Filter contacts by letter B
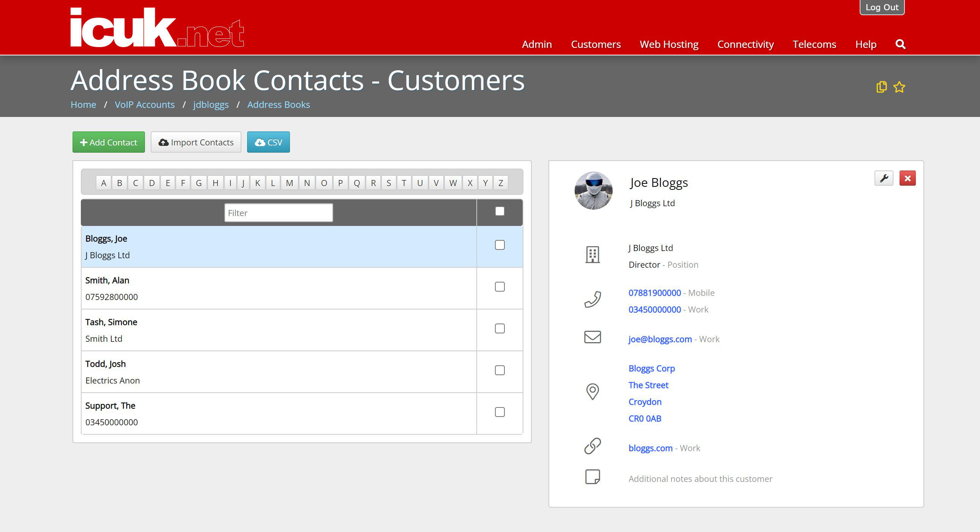The width and height of the screenshot is (980, 532). point(120,183)
